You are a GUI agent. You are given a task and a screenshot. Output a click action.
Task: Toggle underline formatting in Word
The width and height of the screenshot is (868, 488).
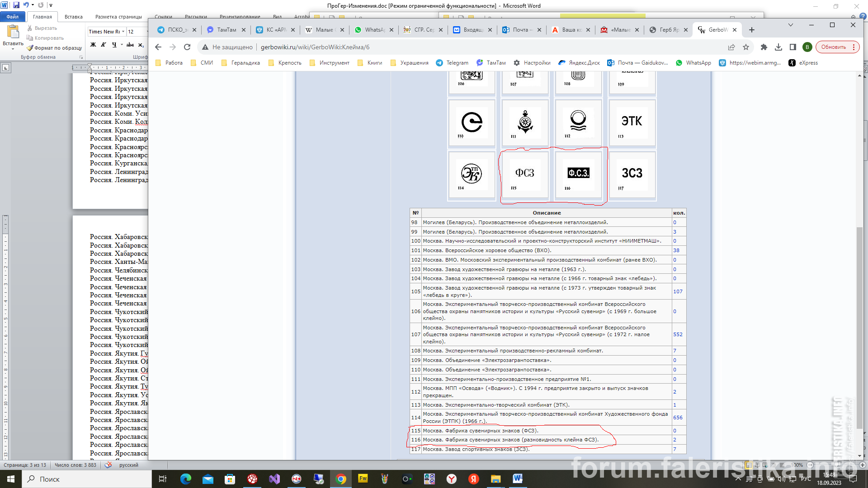(114, 45)
